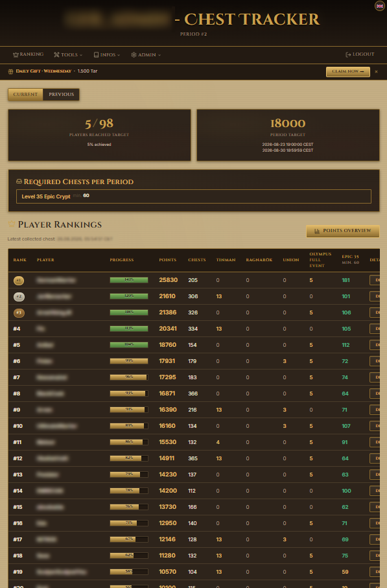The image size is (387, 588).
Task: Click the 5/98 players reached target card
Action: [x=99, y=135]
